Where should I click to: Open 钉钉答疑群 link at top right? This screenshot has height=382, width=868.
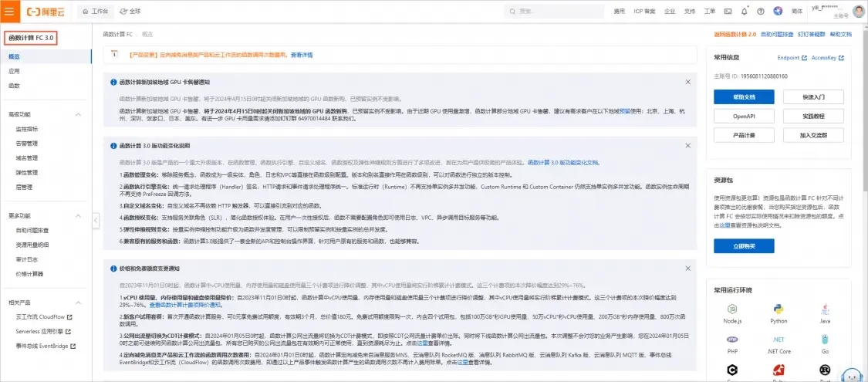click(x=811, y=34)
